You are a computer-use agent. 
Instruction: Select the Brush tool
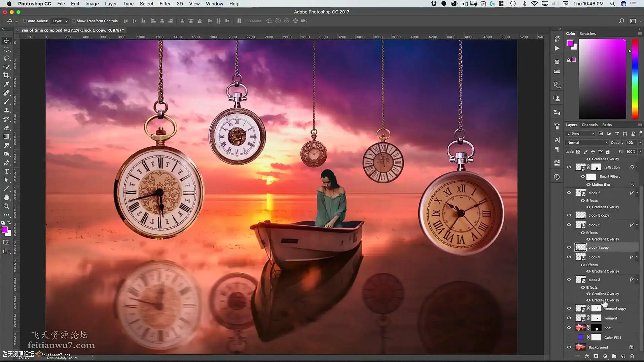click(x=6, y=102)
